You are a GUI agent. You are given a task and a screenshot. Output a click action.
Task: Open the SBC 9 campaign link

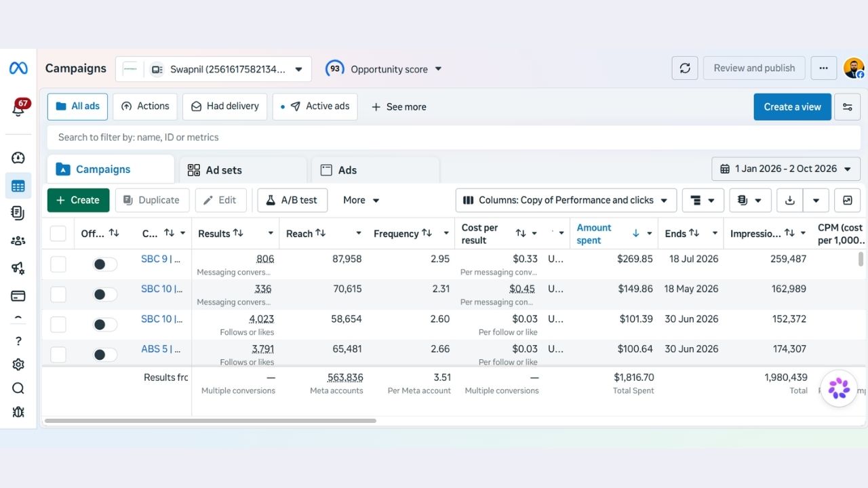161,258
